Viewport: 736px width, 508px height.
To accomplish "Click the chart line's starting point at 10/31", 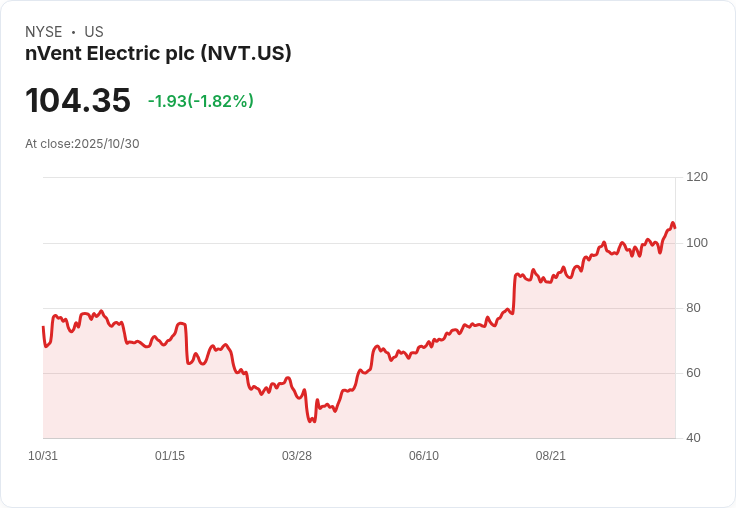I will (43, 327).
